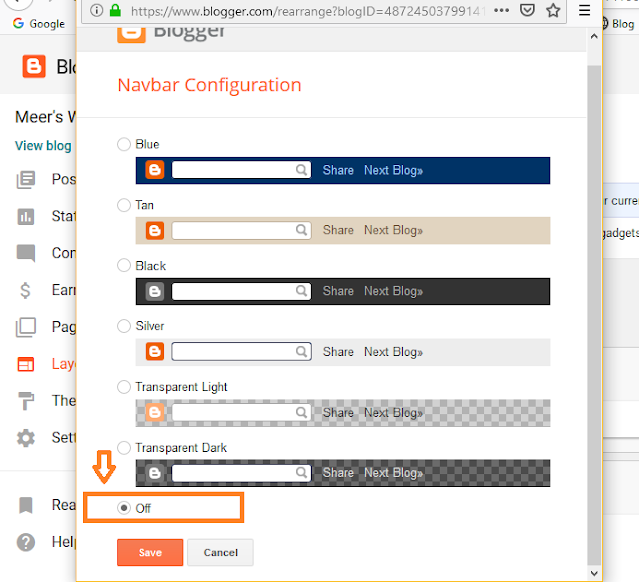
Task: Click the popup vertical scrollbar thumb
Action: [x=594, y=316]
